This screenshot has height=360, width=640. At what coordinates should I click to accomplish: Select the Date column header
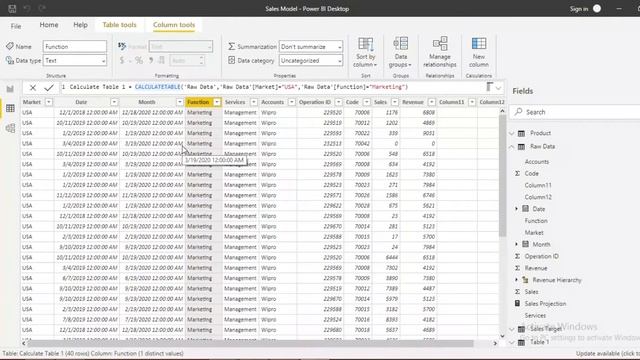[x=81, y=102]
